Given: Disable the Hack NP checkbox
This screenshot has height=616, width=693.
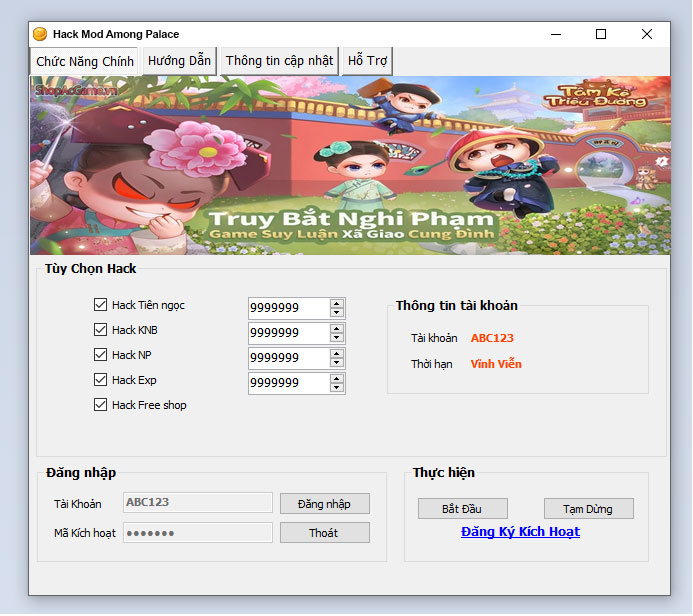Looking at the screenshot, I should tap(100, 354).
